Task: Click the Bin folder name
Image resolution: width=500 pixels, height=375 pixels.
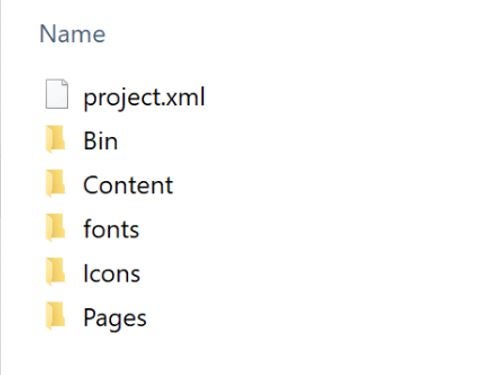Action: click(x=100, y=141)
